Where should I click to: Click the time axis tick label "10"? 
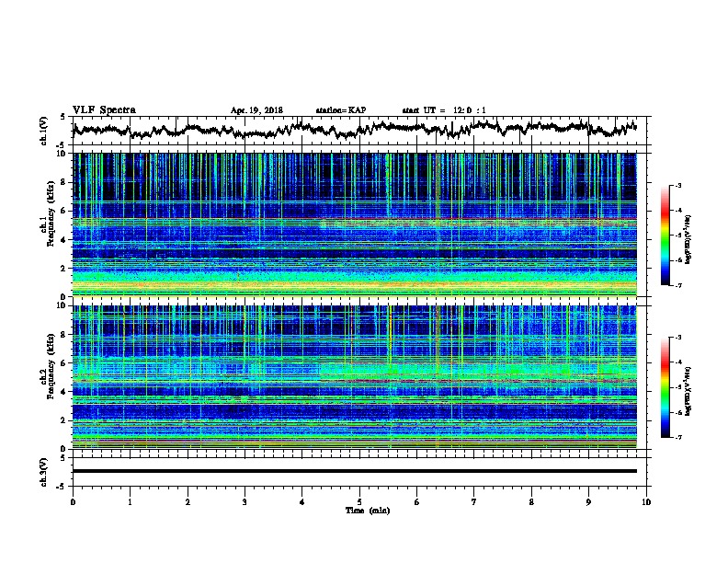click(646, 502)
